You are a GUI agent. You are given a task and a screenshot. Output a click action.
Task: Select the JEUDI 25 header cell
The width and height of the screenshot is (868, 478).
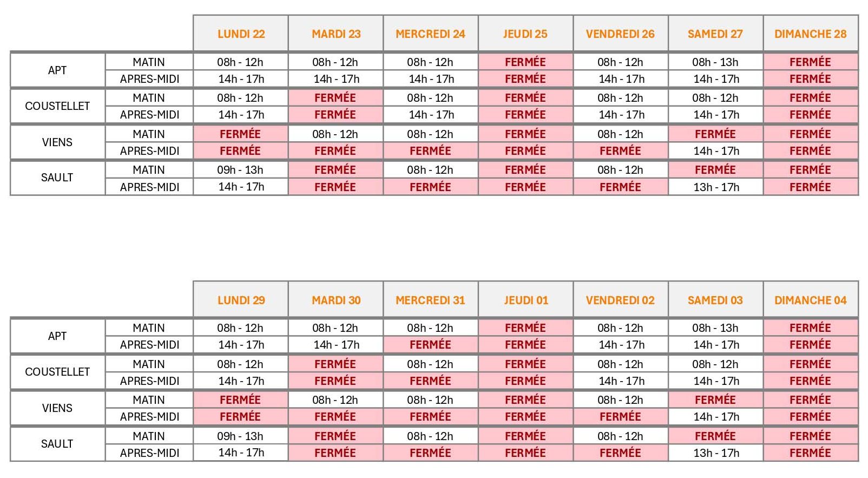(x=525, y=34)
